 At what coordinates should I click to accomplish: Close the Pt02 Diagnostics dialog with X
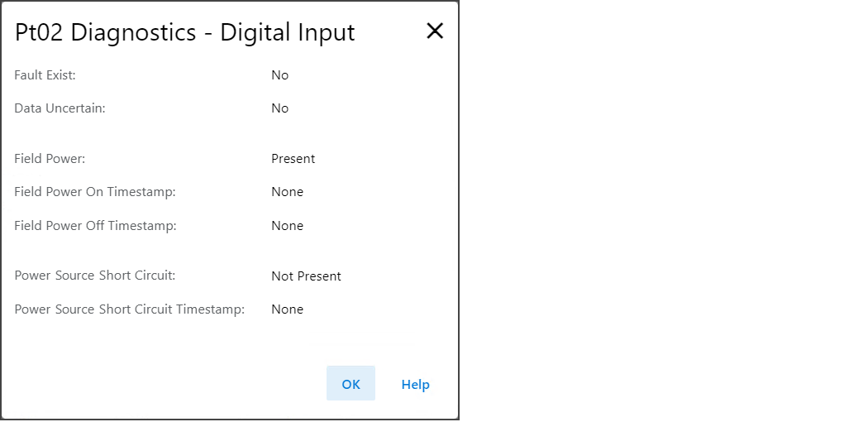(x=435, y=31)
